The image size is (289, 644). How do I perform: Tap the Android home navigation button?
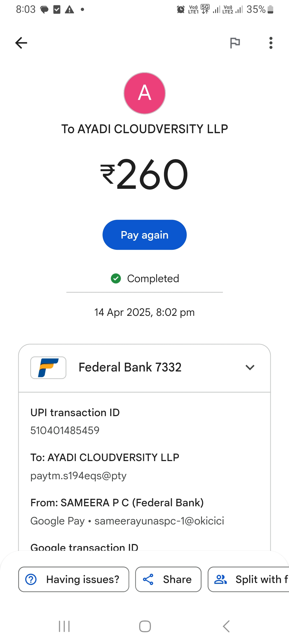pyautogui.click(x=145, y=626)
